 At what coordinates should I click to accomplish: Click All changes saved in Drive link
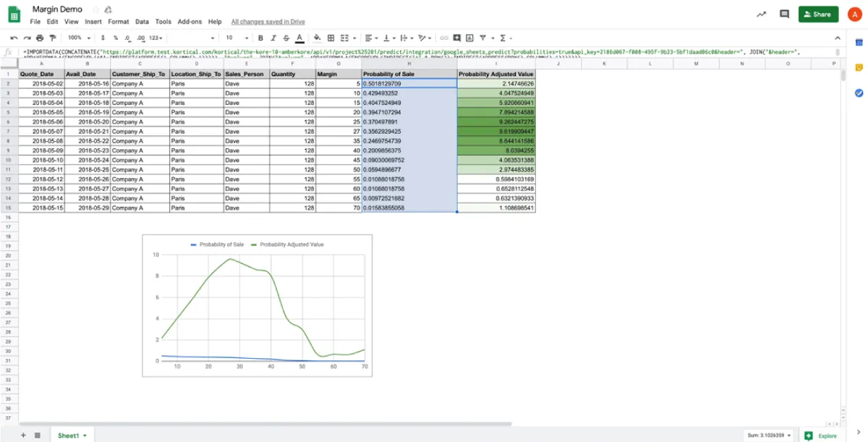tap(268, 22)
